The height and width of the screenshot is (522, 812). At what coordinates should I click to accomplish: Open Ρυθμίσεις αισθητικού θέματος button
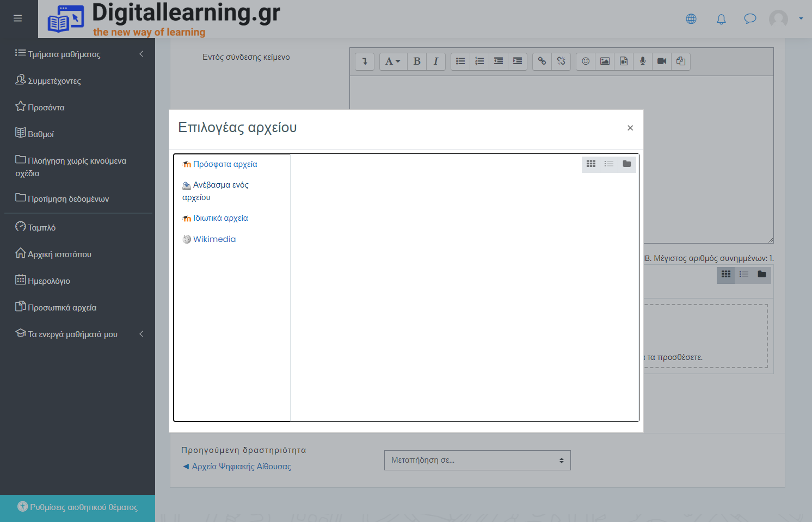coord(77,507)
